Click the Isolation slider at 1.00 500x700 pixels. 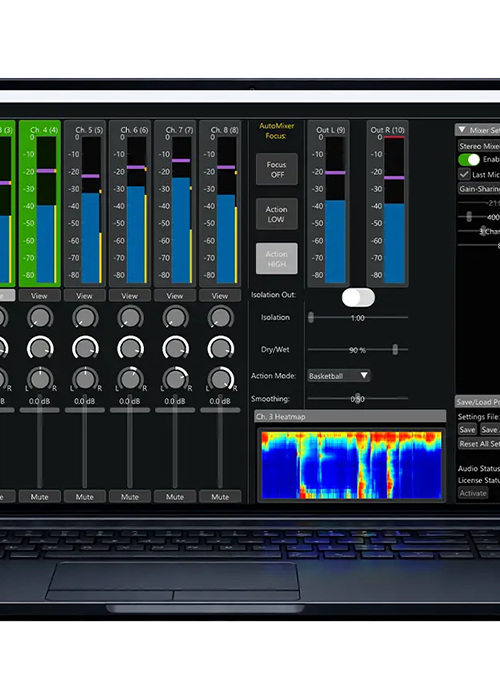coord(358,317)
